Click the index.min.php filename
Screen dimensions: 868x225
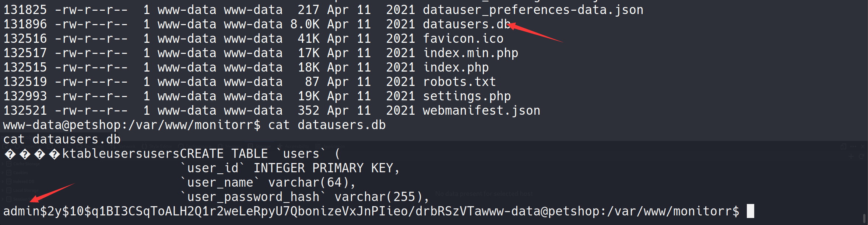pyautogui.click(x=470, y=53)
